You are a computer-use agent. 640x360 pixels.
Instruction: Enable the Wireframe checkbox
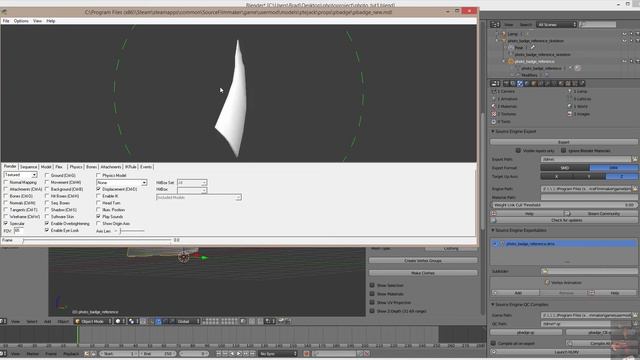tap(6, 217)
